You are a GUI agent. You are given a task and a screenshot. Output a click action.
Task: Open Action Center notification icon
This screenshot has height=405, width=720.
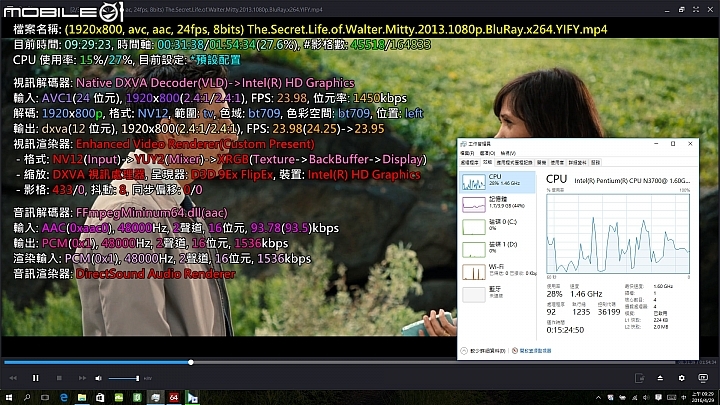pyautogui.click(x=658, y=398)
